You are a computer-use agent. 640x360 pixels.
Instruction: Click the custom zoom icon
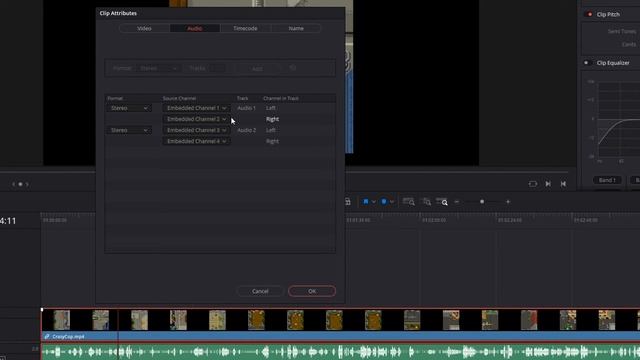[x=442, y=202]
